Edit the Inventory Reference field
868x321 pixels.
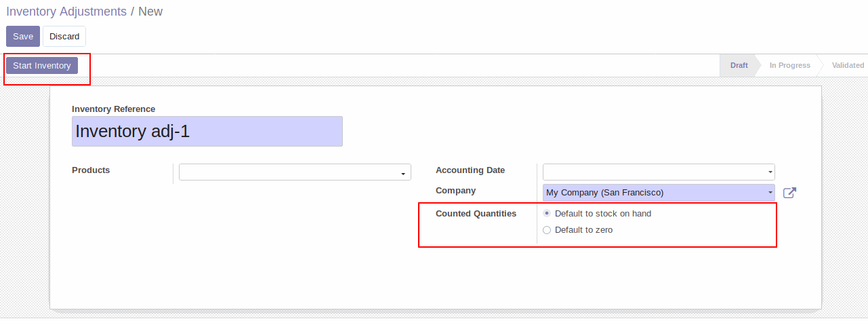pos(207,131)
